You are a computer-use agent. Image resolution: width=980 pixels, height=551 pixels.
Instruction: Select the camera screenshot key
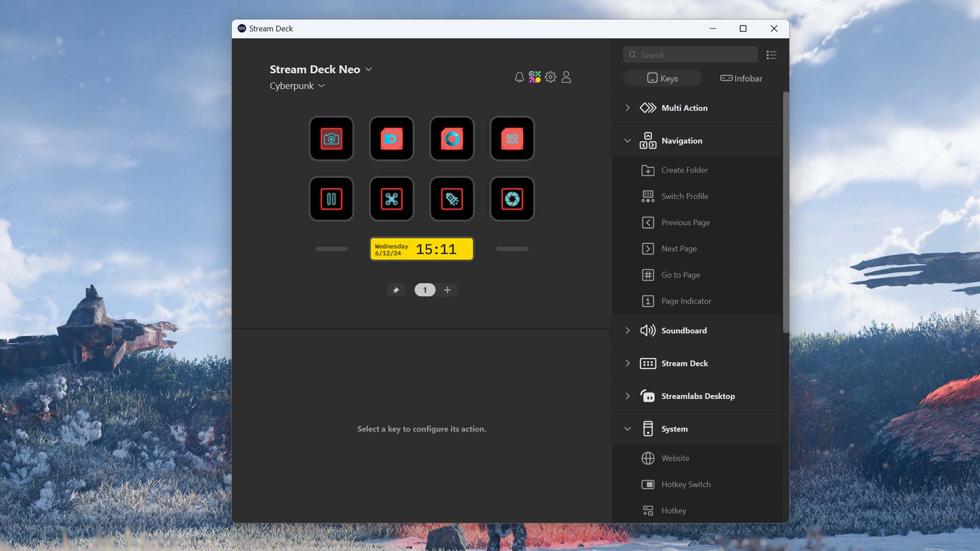(331, 139)
